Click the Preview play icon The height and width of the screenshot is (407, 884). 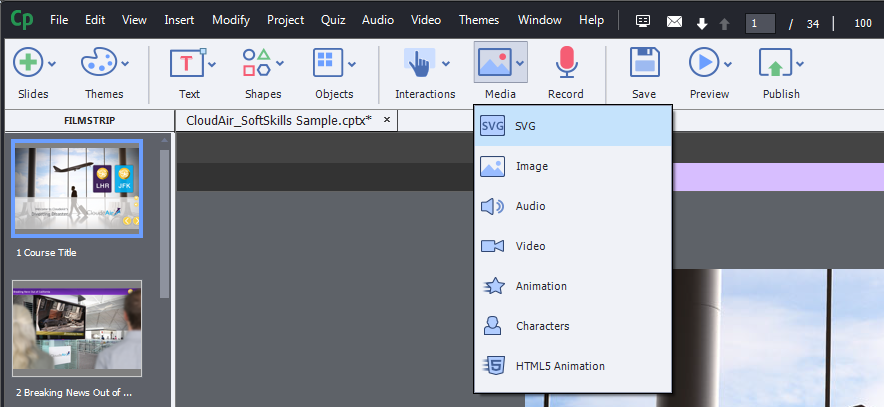tap(704, 64)
